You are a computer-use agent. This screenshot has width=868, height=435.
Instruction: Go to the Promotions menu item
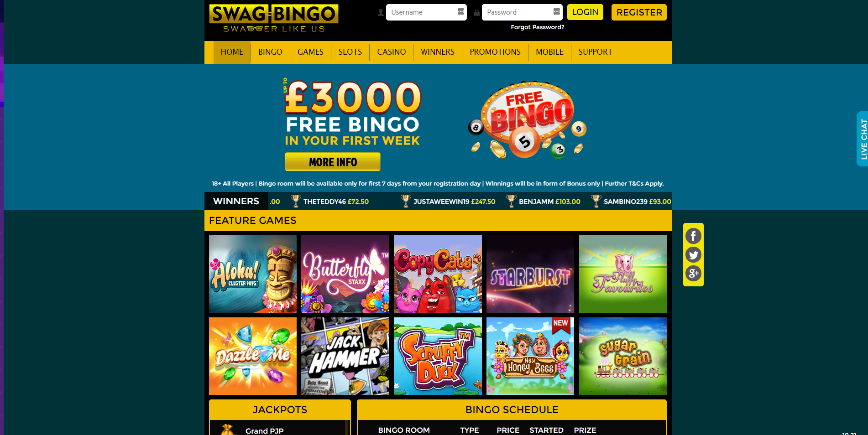(495, 52)
